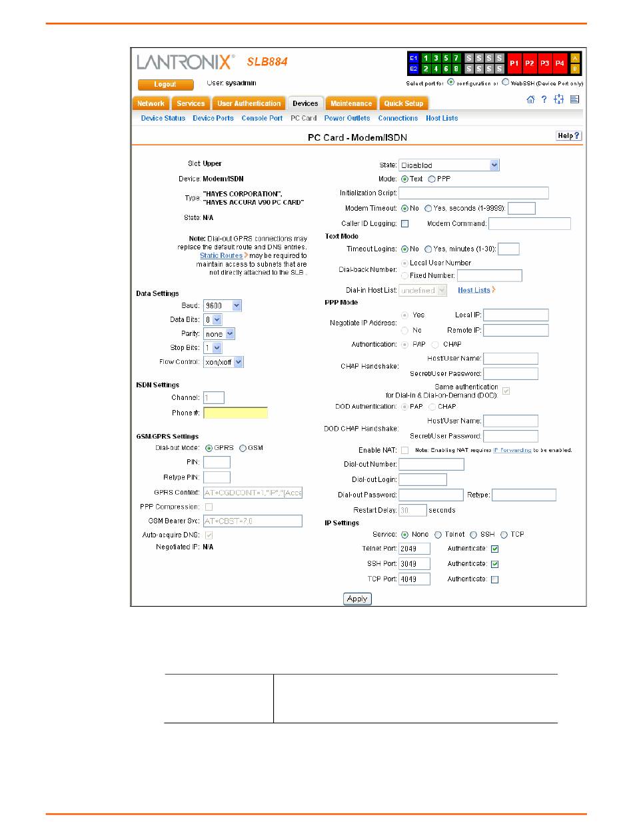Image resolution: width=633 pixels, height=840 pixels.
Task: Click the Telnet Port field showing 2049
Action: click(x=414, y=549)
